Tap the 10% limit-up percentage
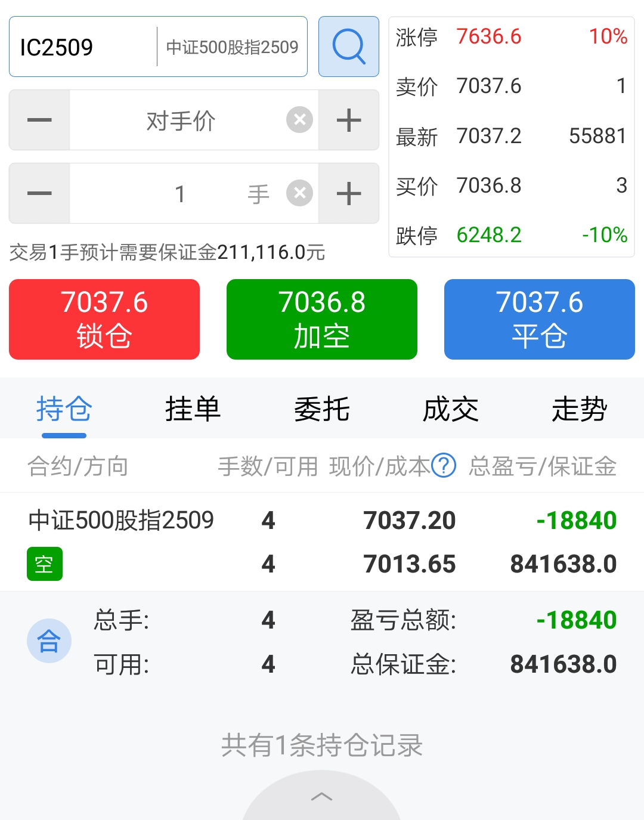The image size is (644, 820). 608,36
